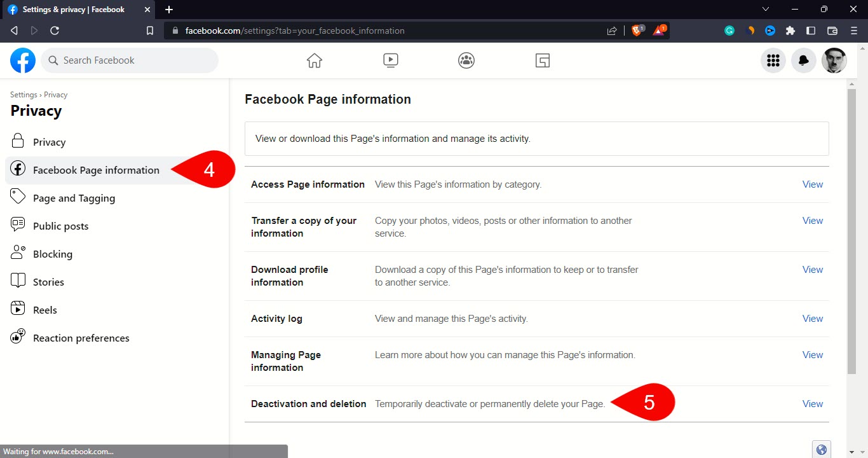Viewport: 868px width, 458px height.
Task: Click the Facebook logo
Action: [x=23, y=60]
